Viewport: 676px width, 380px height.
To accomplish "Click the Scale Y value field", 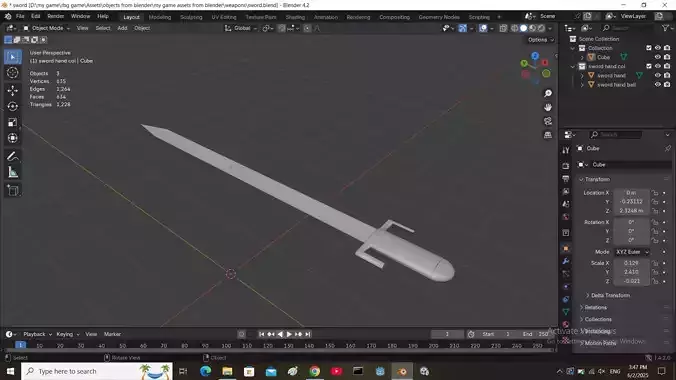I will pyautogui.click(x=631, y=272).
